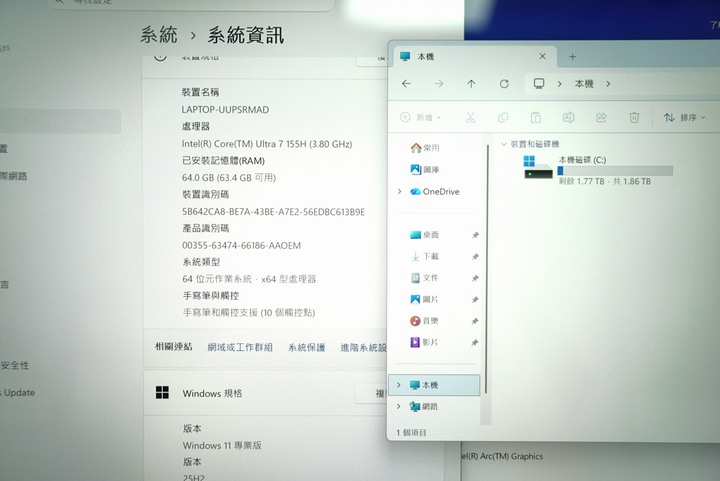Click Windows 11 專業版 edition text
Image resolution: width=720 pixels, height=481 pixels.
(x=222, y=445)
